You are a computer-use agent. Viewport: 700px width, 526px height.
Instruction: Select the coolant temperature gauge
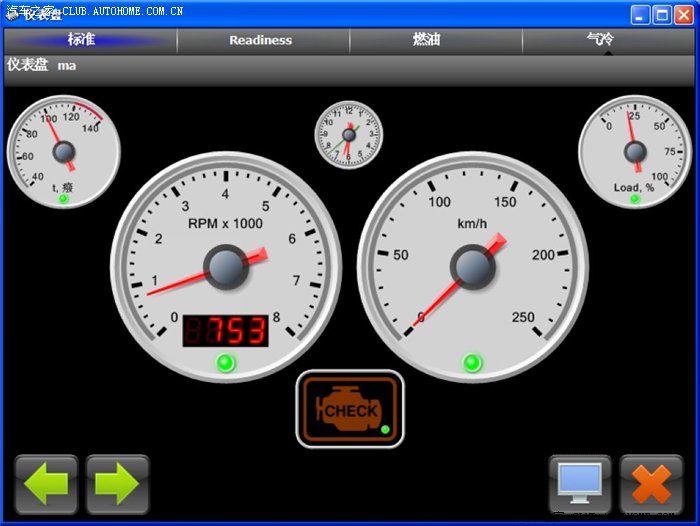(64, 151)
